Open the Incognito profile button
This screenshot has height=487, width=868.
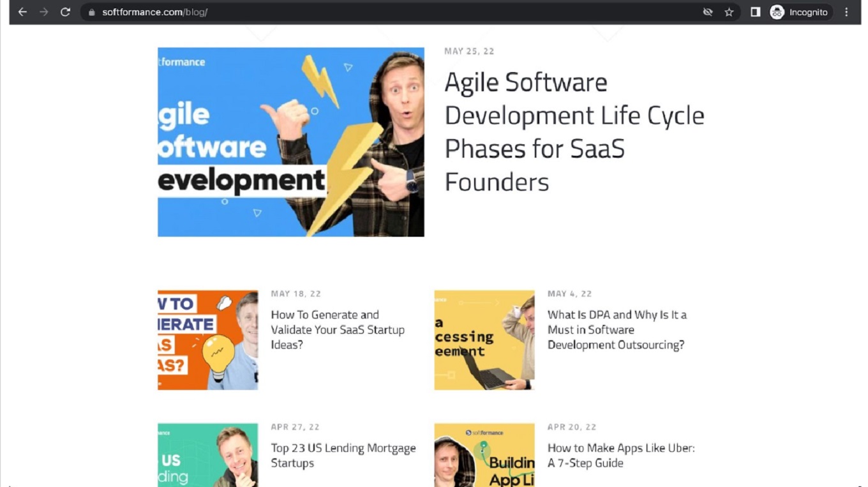pyautogui.click(x=800, y=12)
